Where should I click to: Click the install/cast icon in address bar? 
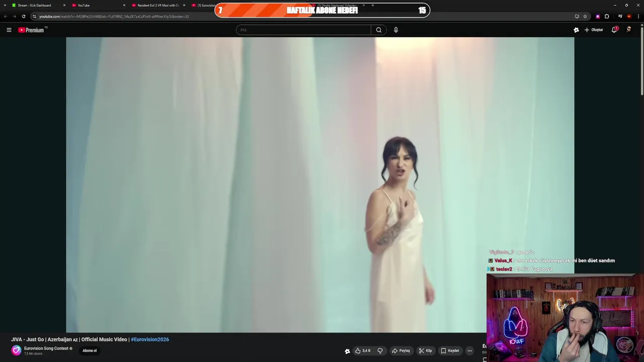tap(577, 17)
